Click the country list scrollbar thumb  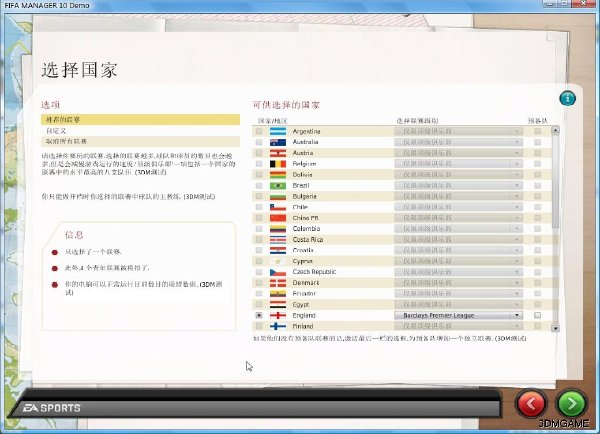(x=556, y=182)
